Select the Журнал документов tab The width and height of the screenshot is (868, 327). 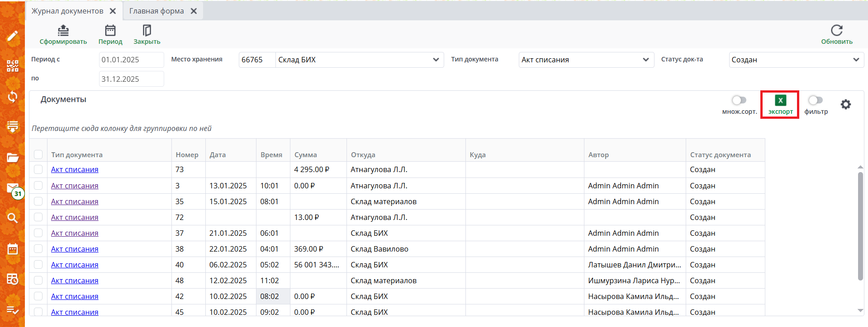click(x=67, y=11)
